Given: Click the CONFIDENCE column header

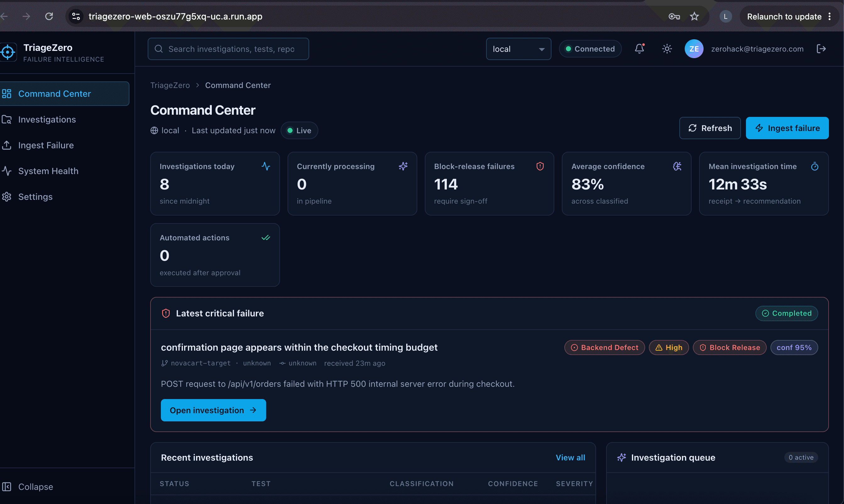Looking at the screenshot, I should pyautogui.click(x=513, y=484).
